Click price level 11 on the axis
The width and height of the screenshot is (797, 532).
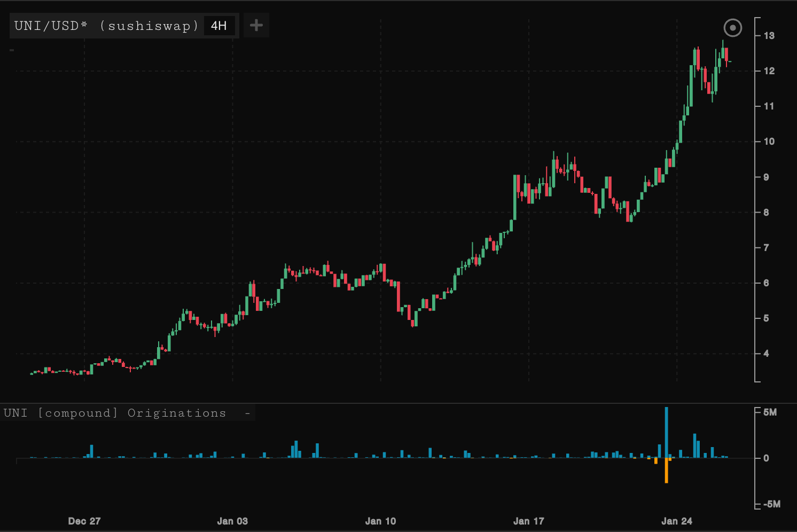[769, 106]
